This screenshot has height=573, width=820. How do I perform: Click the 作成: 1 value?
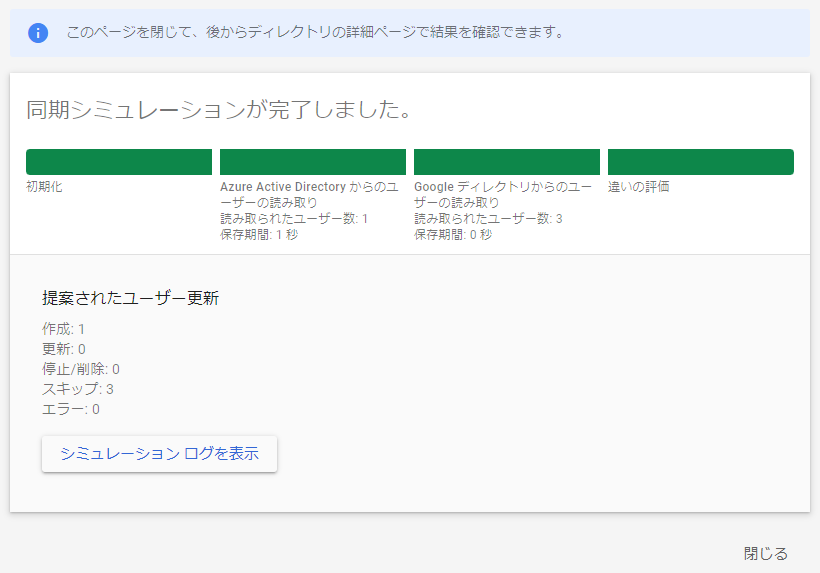63,329
